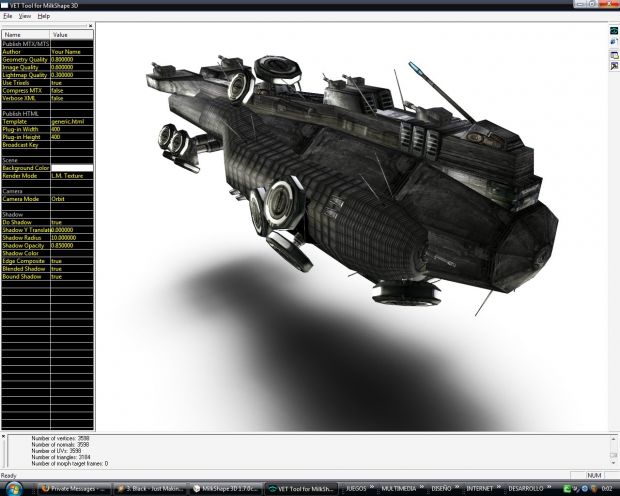
Task: Select VET Tool for MilkShape taskbar button
Action: click(301, 489)
